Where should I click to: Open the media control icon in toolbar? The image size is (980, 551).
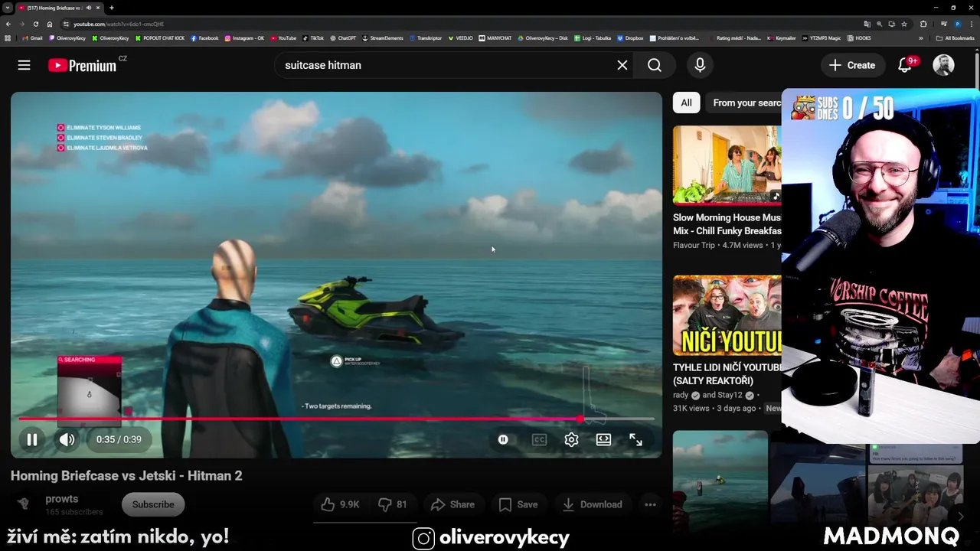click(944, 24)
